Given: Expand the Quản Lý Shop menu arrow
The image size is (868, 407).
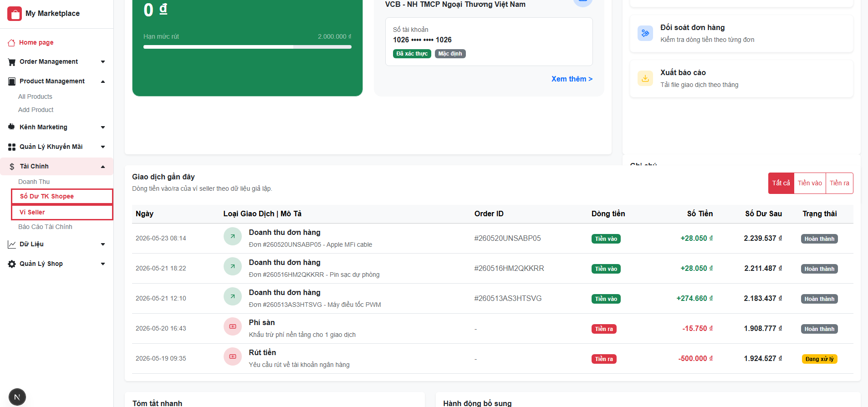Looking at the screenshot, I should pyautogui.click(x=103, y=264).
